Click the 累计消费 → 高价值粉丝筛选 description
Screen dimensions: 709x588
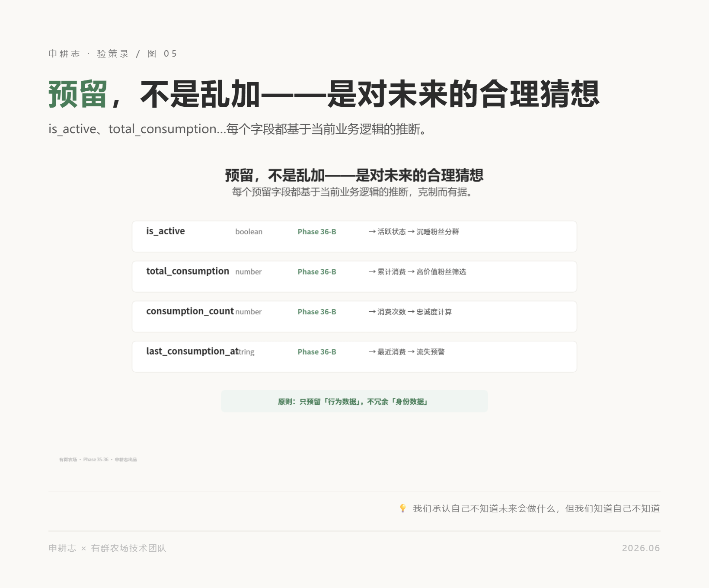(x=417, y=272)
